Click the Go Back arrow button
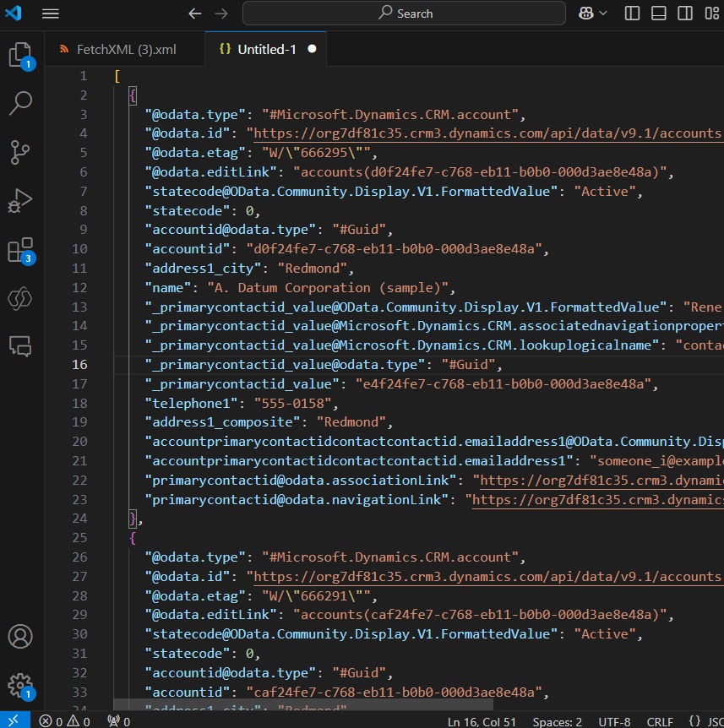This screenshot has width=724, height=728. pyautogui.click(x=194, y=14)
